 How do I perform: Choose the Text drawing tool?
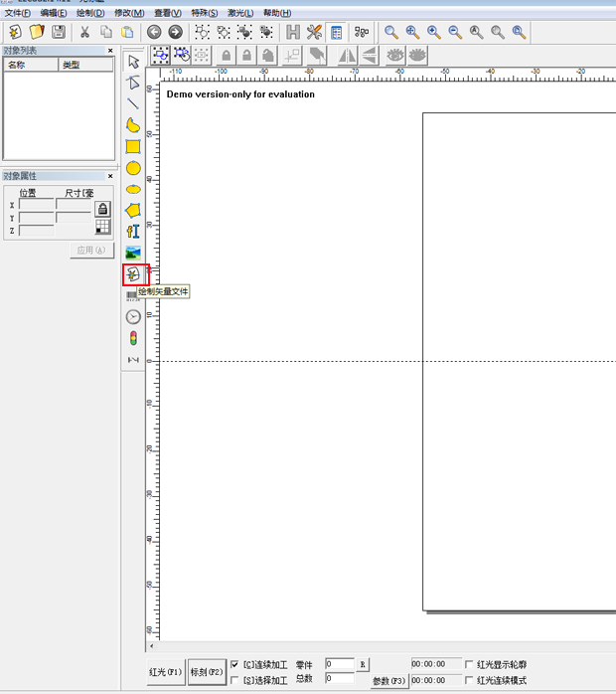133,232
